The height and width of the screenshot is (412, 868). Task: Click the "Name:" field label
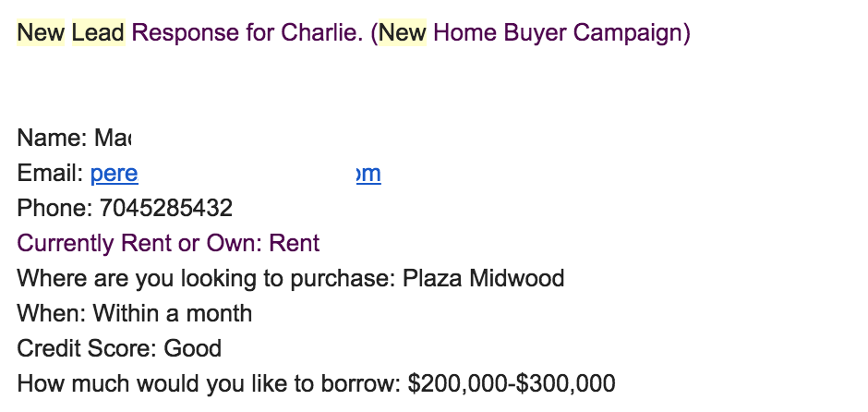[x=52, y=139]
